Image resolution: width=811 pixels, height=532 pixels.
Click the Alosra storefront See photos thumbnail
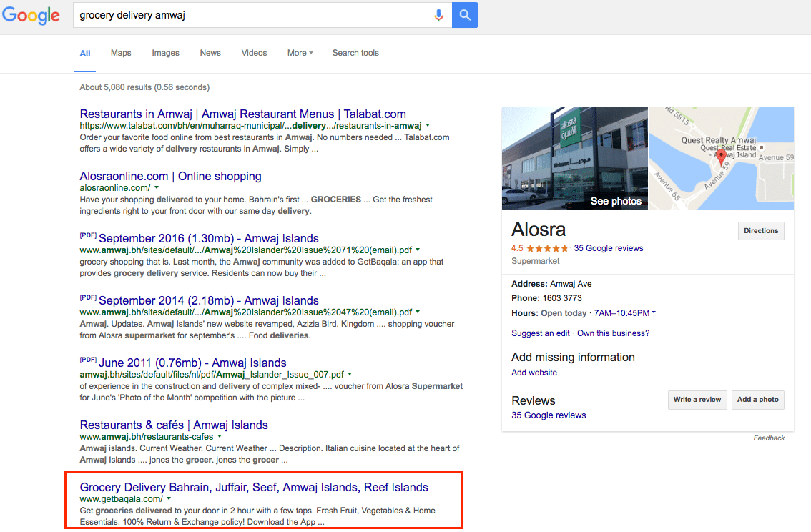tap(574, 158)
